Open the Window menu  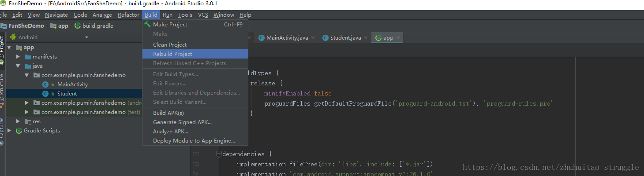coord(224,15)
